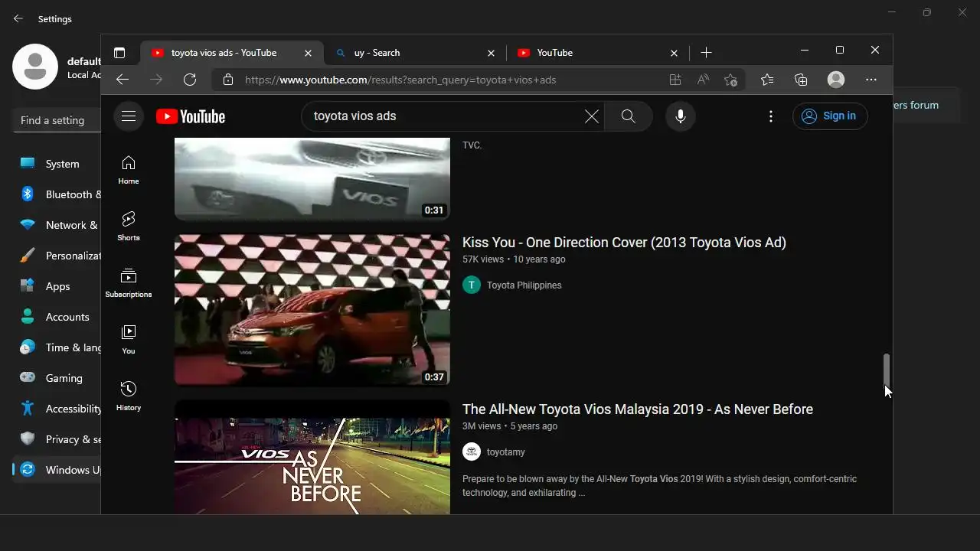Open browser Settings and more menu
Image resolution: width=980 pixels, height=551 pixels.
click(871, 80)
